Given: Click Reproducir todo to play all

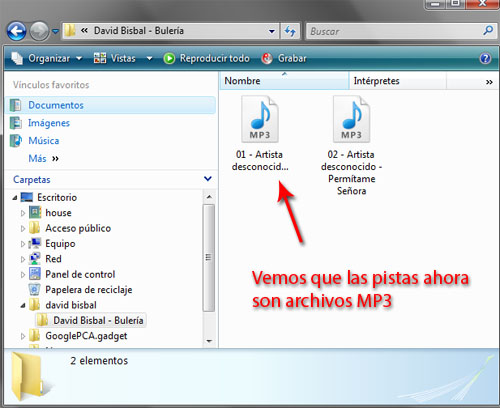Looking at the screenshot, I should tap(214, 58).
